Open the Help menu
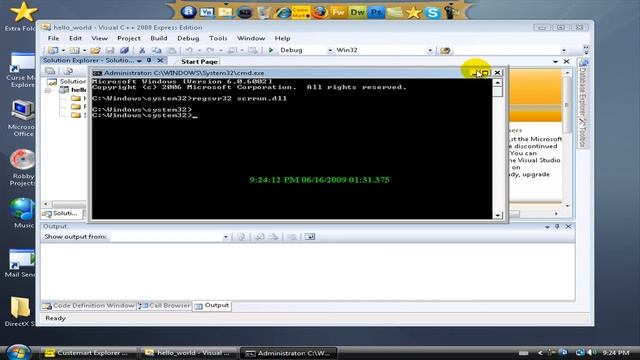 point(282,38)
